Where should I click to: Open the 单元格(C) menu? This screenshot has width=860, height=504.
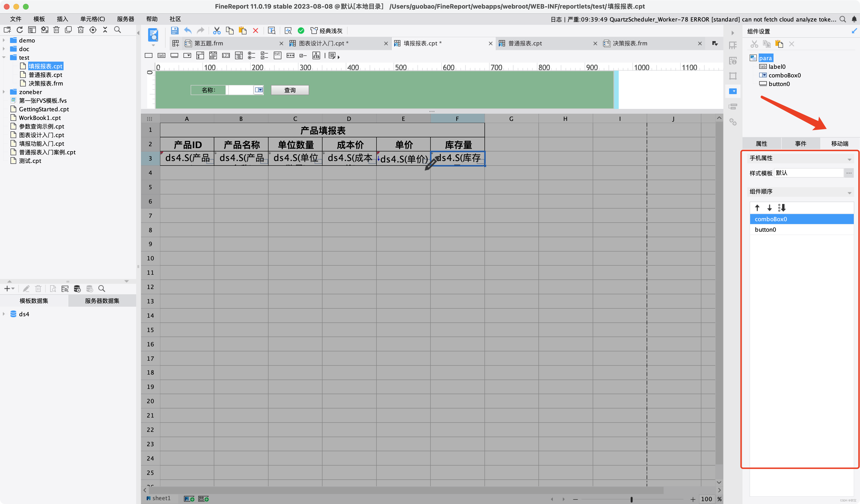[x=92, y=19]
